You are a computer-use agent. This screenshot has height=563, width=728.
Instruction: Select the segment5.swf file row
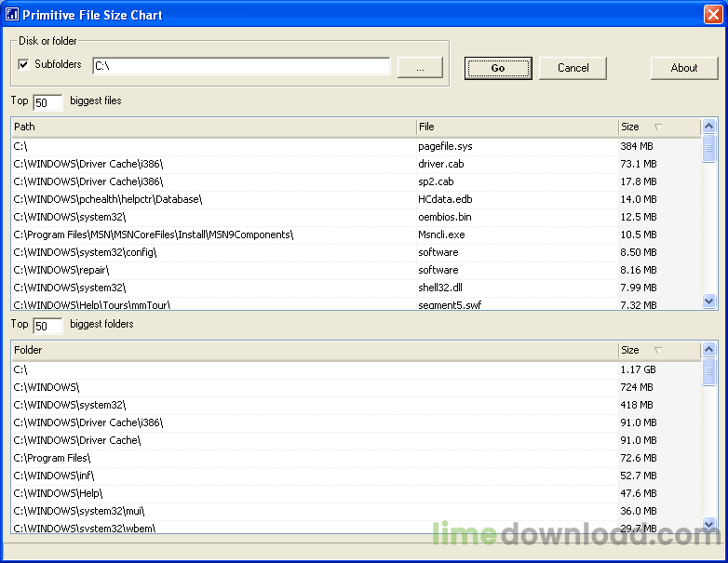click(x=357, y=304)
